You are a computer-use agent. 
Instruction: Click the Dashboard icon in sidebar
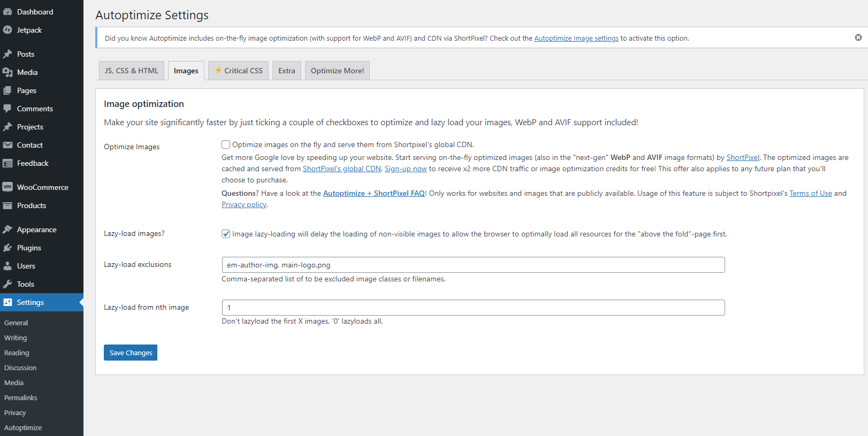click(7, 12)
